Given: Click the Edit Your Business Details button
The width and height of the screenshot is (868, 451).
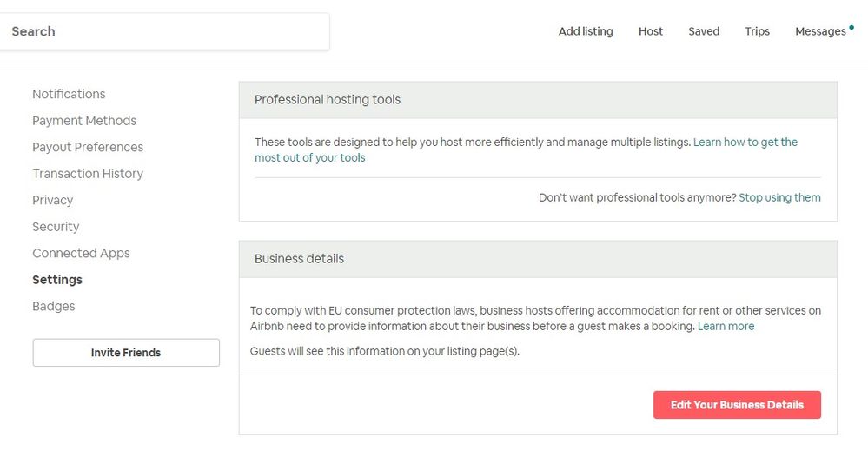Looking at the screenshot, I should 737,405.
